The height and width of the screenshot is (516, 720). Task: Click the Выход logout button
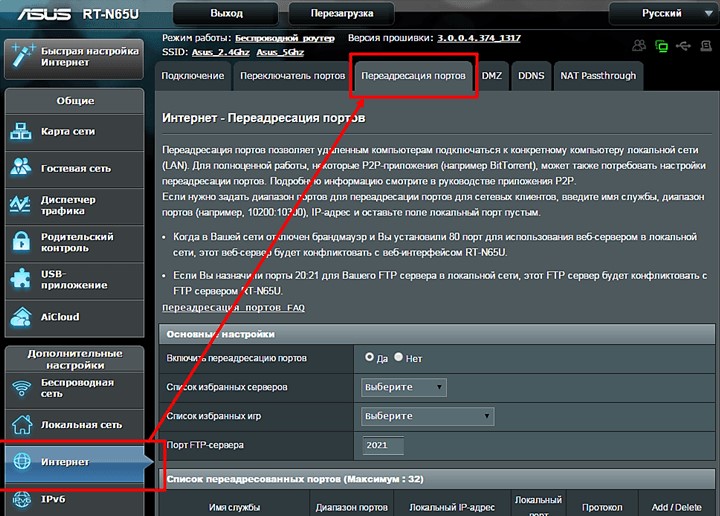point(226,13)
